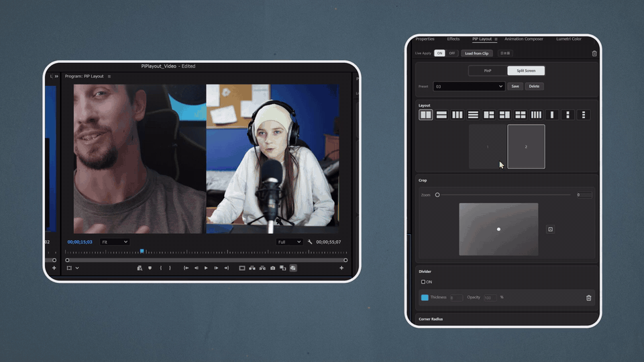Go to the Out point

pyautogui.click(x=226, y=268)
